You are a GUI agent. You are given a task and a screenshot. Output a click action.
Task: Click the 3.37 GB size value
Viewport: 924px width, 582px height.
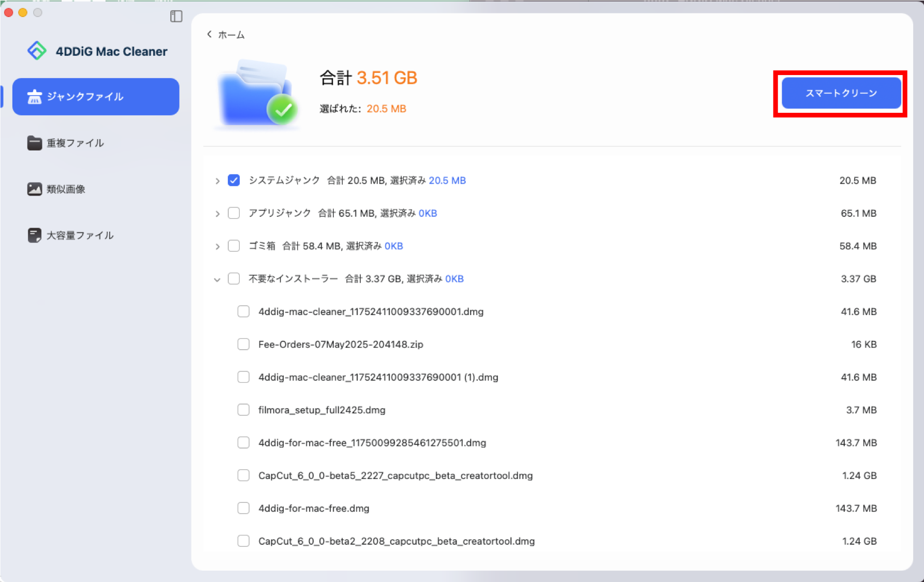click(x=858, y=278)
